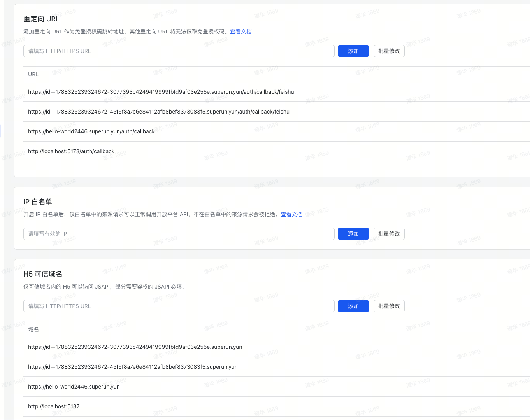Open 批量修改 in H5 可信域名 section
The width and height of the screenshot is (530, 420).
[389, 306]
